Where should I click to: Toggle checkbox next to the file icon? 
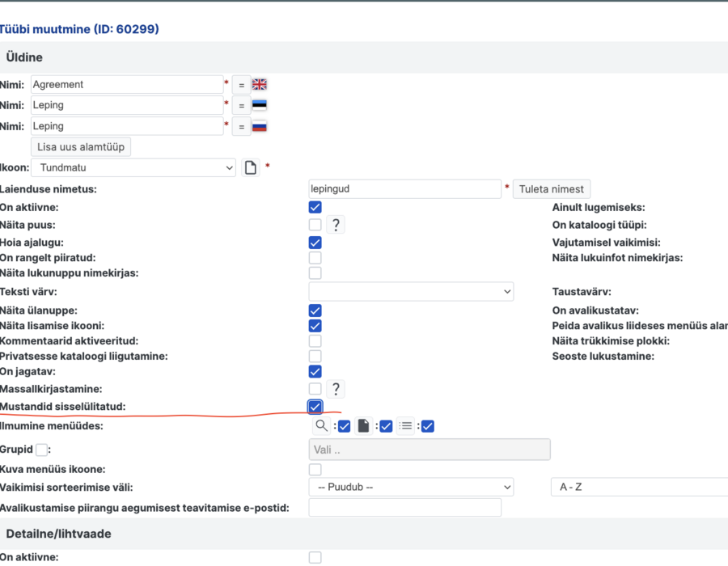pyautogui.click(x=386, y=426)
